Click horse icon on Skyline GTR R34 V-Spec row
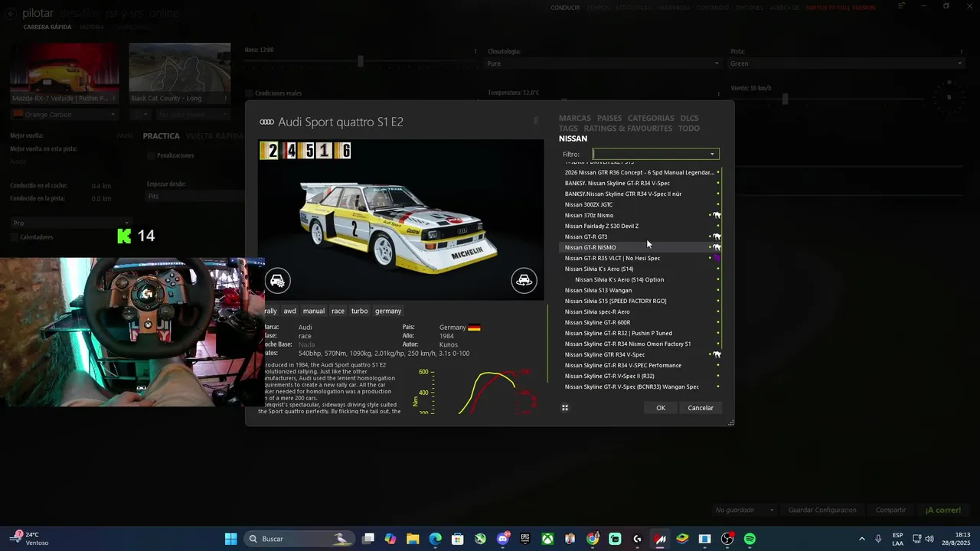The image size is (980, 551). click(x=717, y=354)
